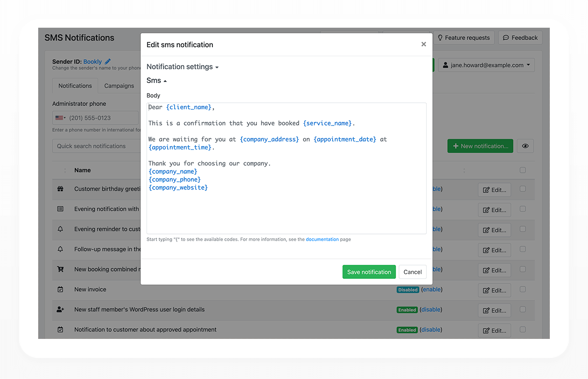Click Edit for New booking combined row
588x379 pixels.
(494, 270)
